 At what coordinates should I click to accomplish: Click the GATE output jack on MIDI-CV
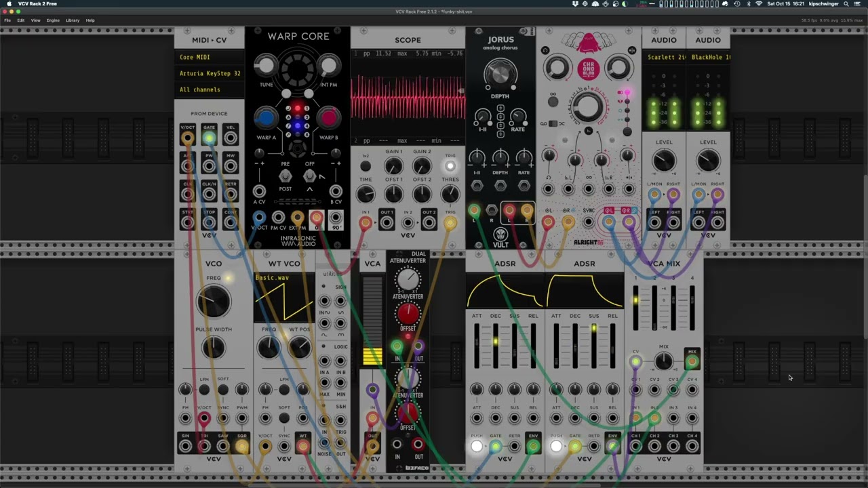(x=209, y=138)
